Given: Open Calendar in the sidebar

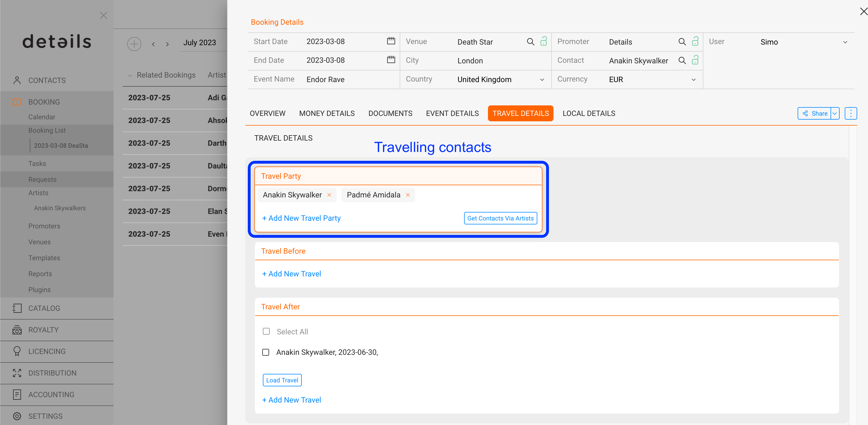Looking at the screenshot, I should click(x=42, y=117).
